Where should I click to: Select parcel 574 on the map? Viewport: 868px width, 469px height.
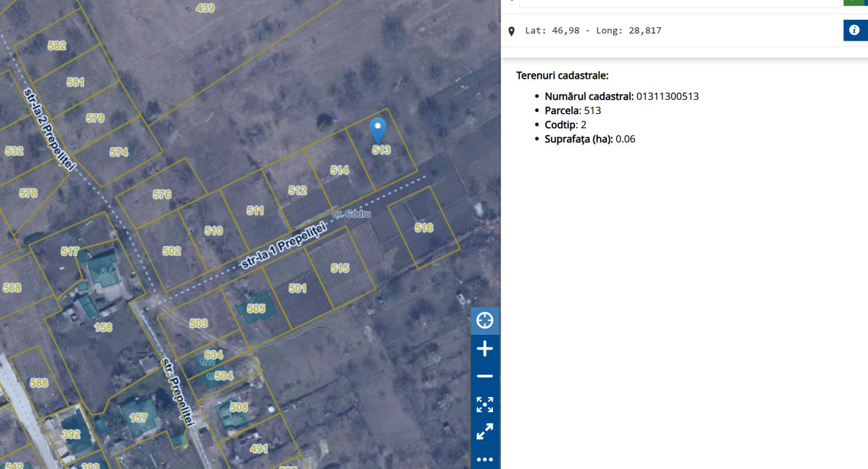[x=119, y=152]
